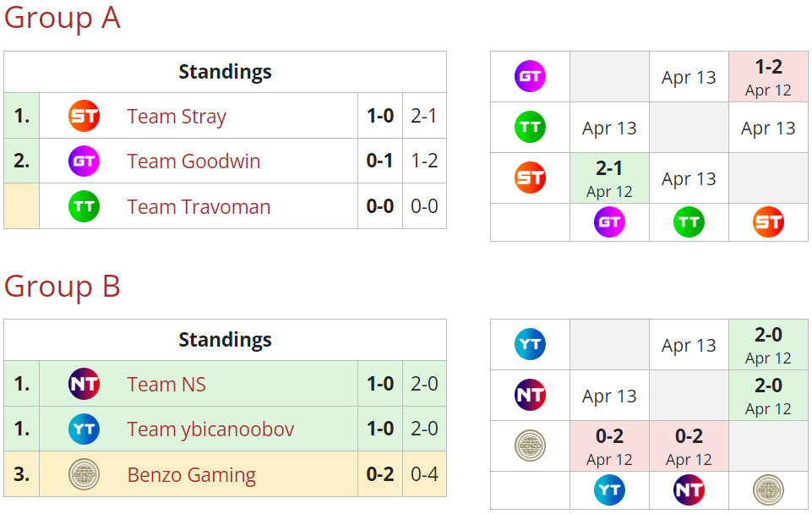Click ST logo in Group A crosstable bottom row
This screenshot has width=812, height=514.
click(768, 222)
